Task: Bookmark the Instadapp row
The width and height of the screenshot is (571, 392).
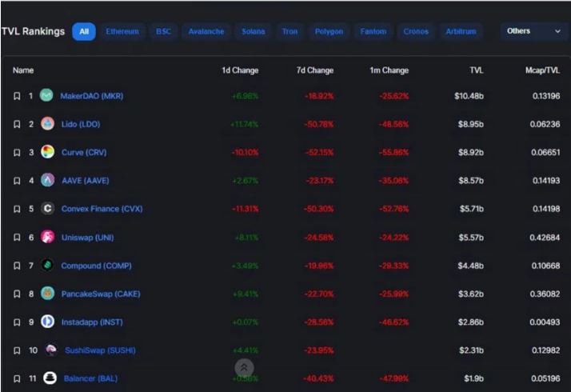Action: (x=17, y=322)
